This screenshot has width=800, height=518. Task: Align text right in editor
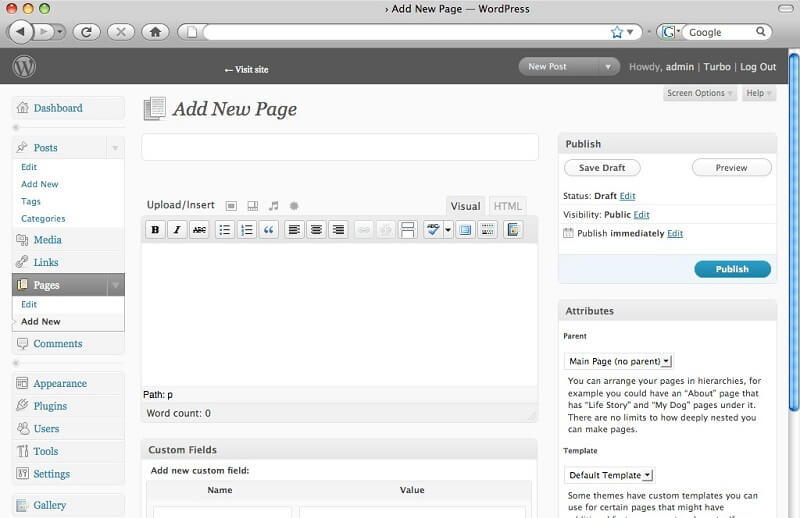coord(338,230)
